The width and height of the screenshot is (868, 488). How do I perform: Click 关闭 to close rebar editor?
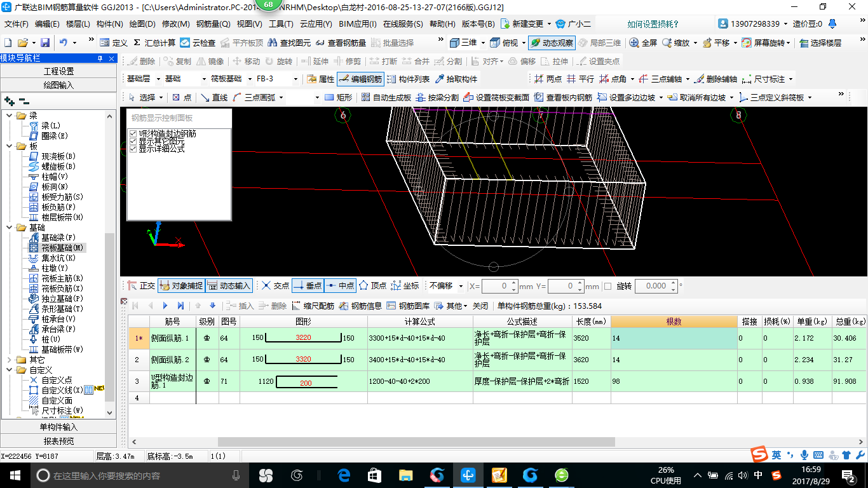tap(480, 306)
